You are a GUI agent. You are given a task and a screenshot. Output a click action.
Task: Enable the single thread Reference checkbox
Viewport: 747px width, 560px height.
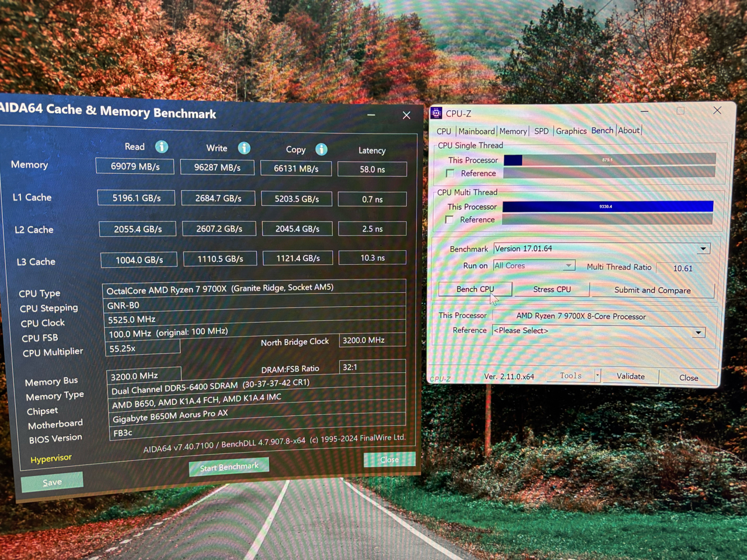(449, 173)
